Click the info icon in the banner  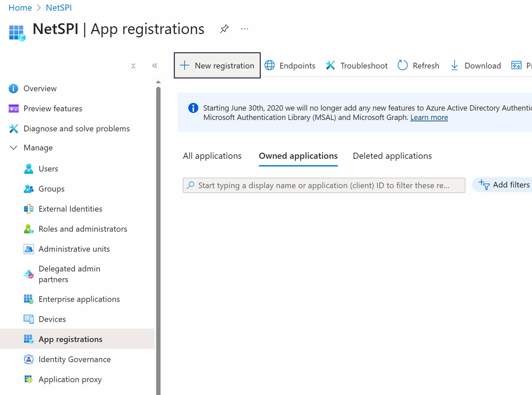[x=193, y=108]
